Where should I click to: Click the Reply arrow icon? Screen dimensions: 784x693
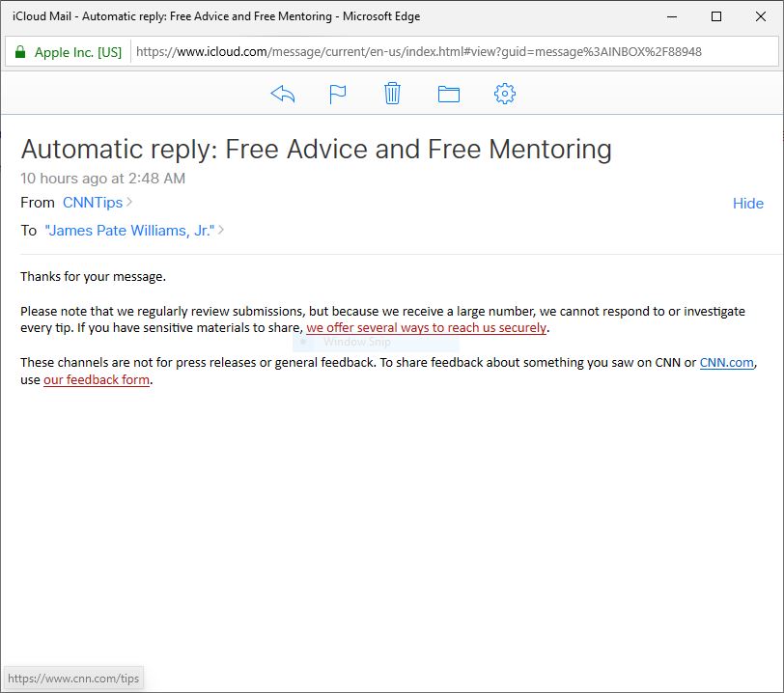[281, 93]
